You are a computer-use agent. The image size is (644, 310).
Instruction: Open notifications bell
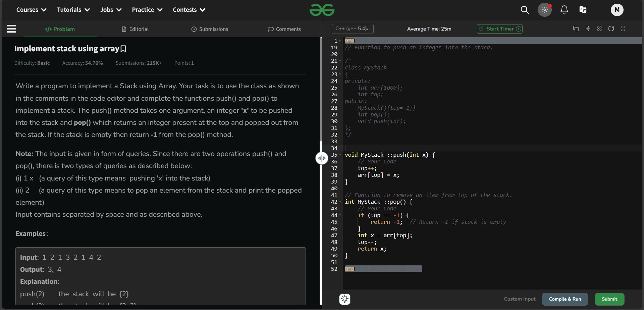[565, 10]
